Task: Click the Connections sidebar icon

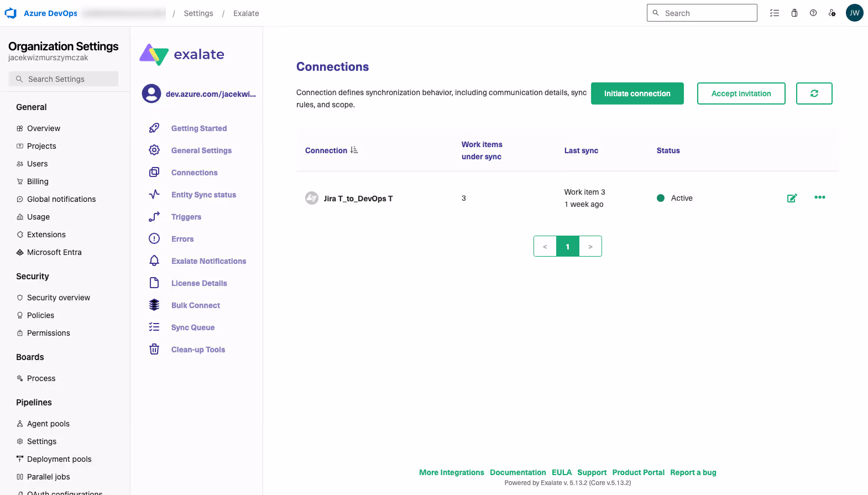Action: pos(154,172)
